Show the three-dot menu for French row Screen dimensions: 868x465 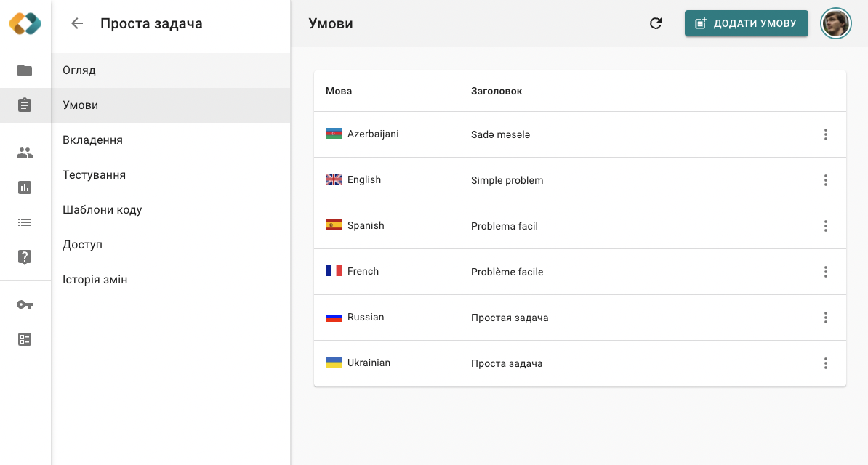pos(825,272)
